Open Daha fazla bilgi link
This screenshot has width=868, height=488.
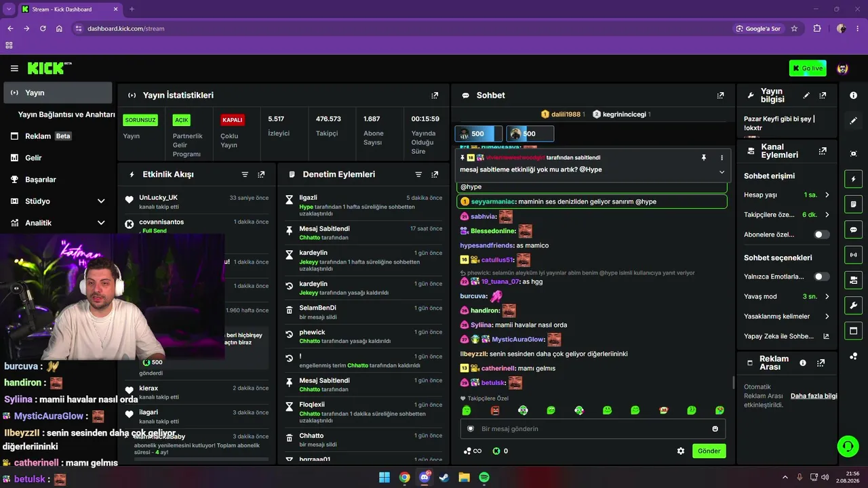(814, 396)
